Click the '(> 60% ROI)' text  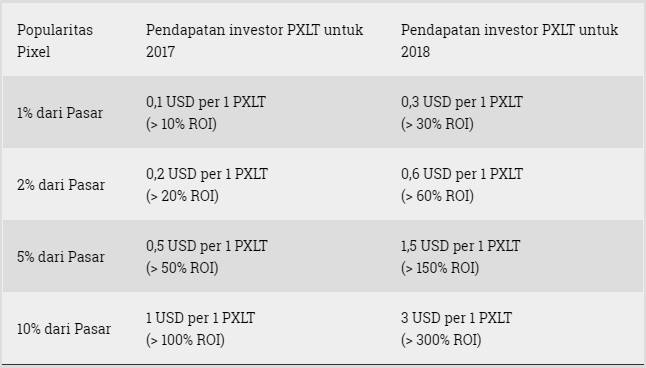(437, 196)
